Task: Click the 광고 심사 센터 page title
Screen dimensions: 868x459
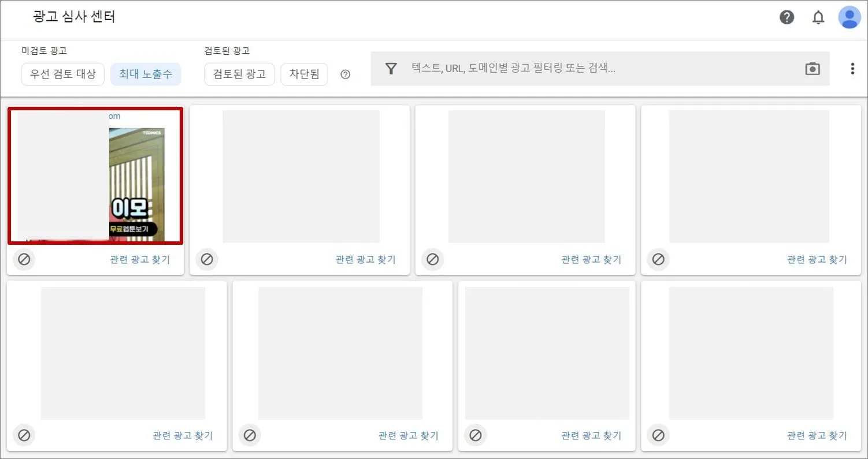Action: tap(75, 17)
